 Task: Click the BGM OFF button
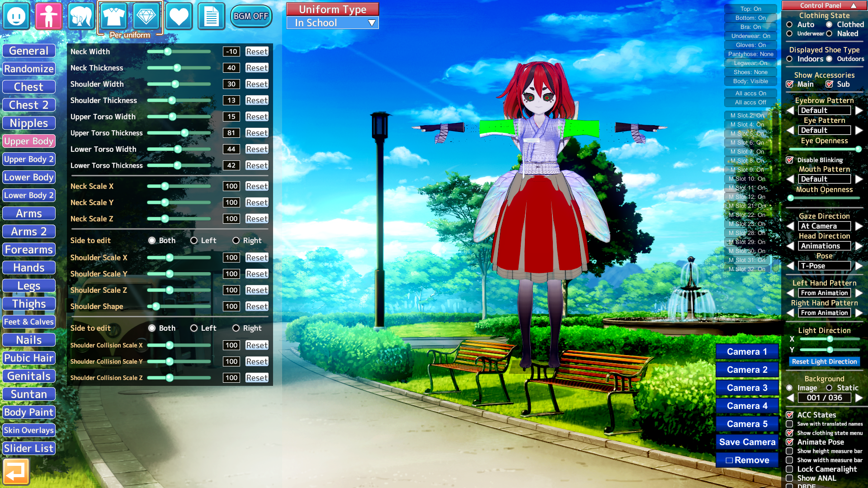pos(251,16)
